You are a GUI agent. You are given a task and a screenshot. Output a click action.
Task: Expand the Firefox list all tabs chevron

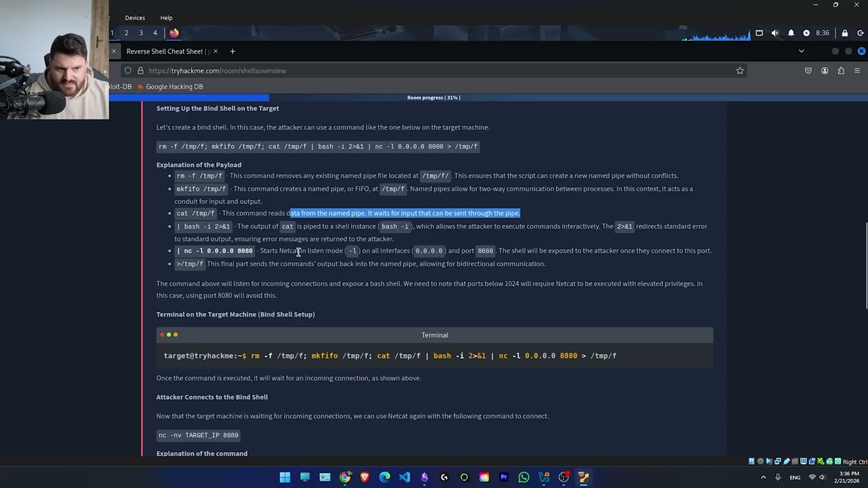click(801, 52)
